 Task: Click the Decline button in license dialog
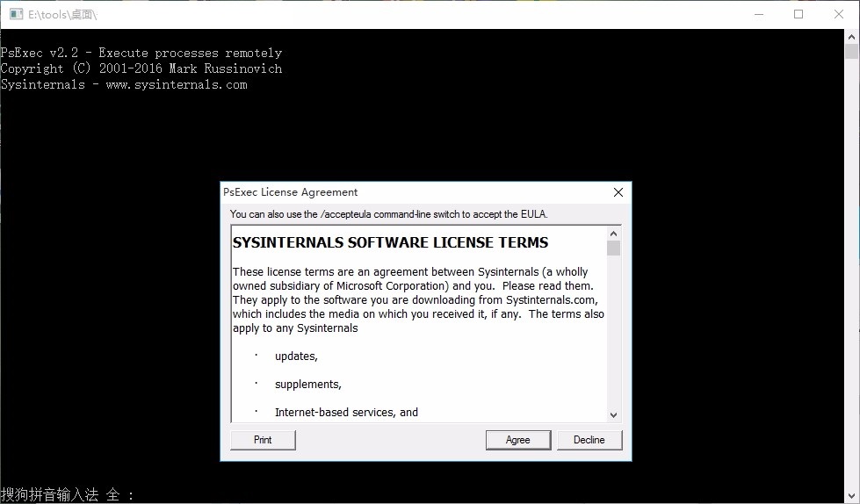589,440
